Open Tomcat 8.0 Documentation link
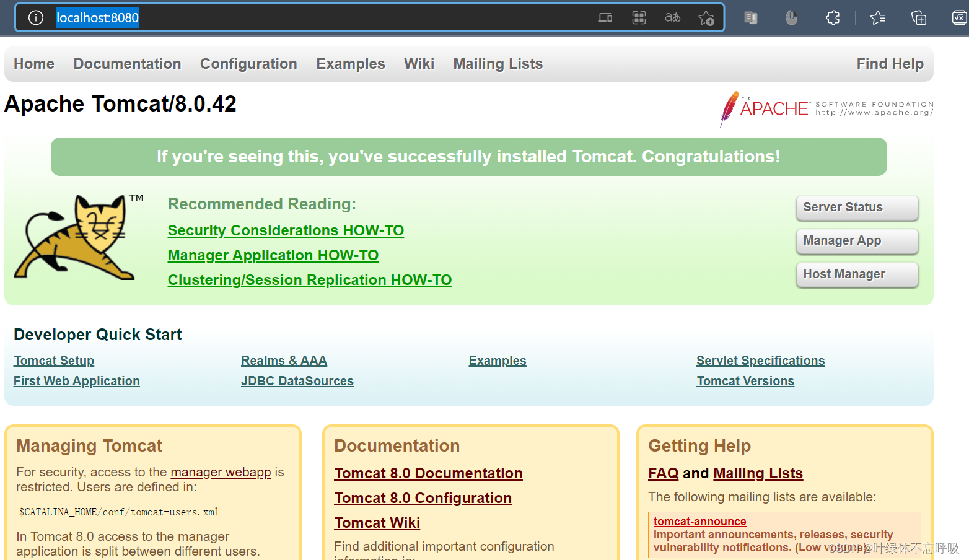This screenshot has width=969, height=560. click(x=428, y=473)
